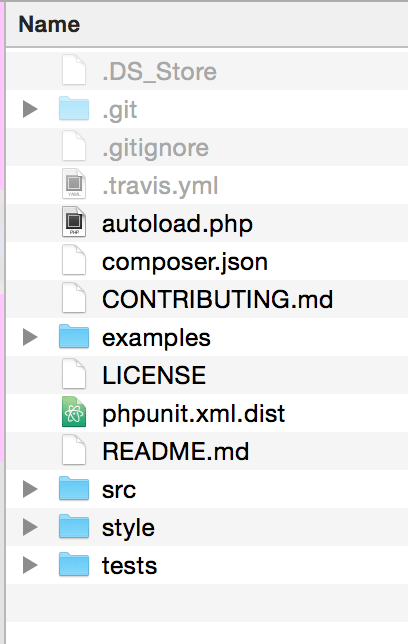The image size is (408, 644).
Task: Expand the examples folder disclosure triangle
Action: click(30, 337)
